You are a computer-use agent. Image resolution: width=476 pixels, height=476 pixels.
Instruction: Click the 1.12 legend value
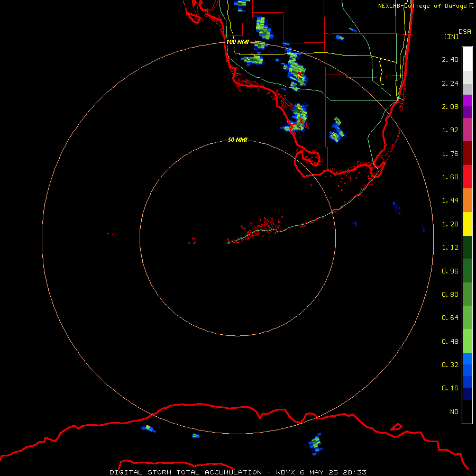(x=450, y=248)
